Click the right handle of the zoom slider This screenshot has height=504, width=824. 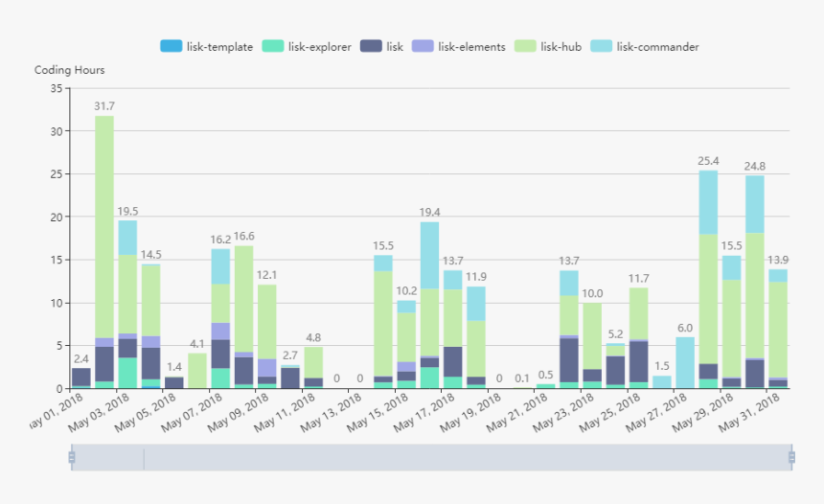coord(791,457)
